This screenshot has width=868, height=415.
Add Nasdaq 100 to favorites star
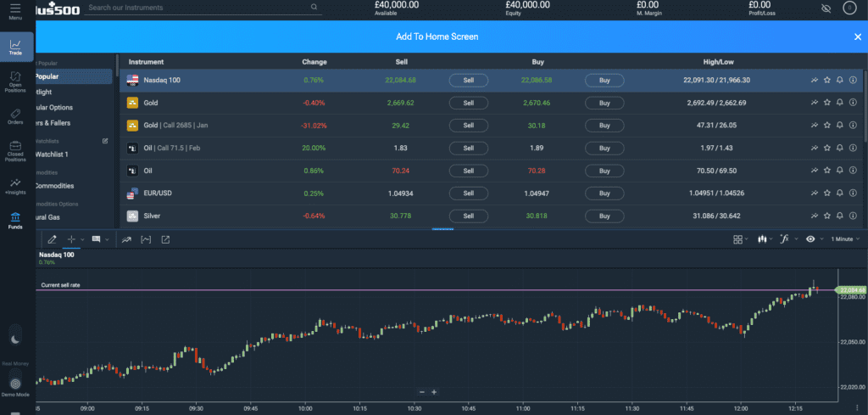pyautogui.click(x=827, y=81)
